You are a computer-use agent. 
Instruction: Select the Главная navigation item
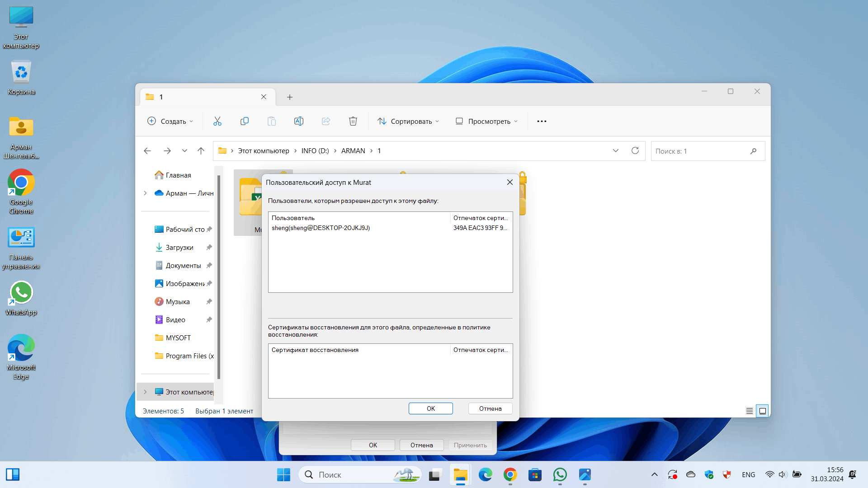click(178, 174)
